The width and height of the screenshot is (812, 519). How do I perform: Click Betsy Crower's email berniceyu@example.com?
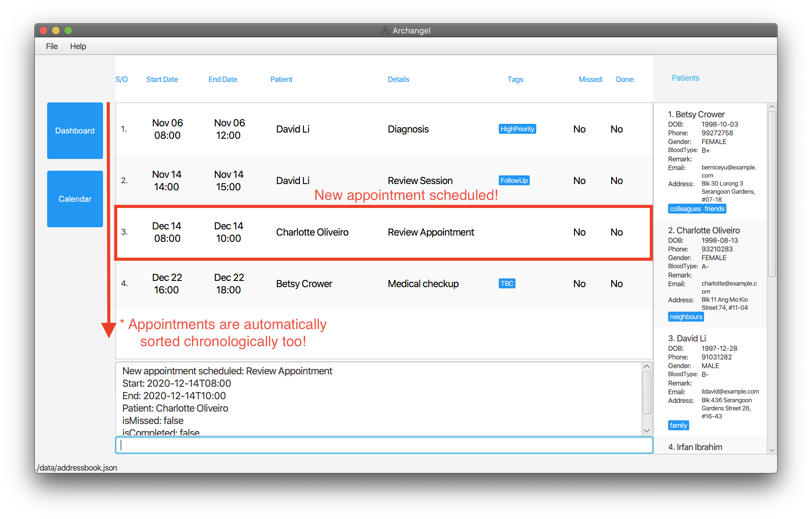729,171
